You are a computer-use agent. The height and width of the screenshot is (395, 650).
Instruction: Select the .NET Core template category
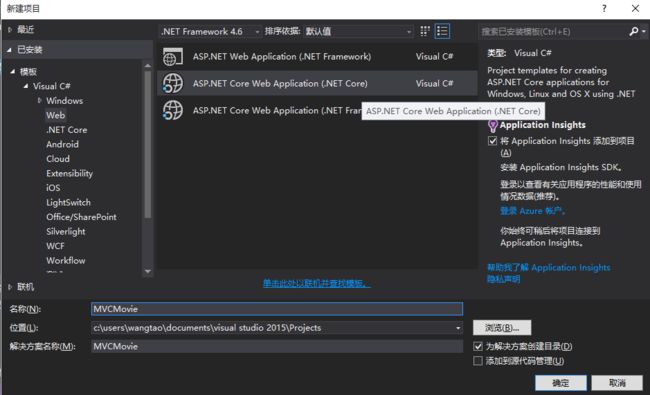[67, 130]
